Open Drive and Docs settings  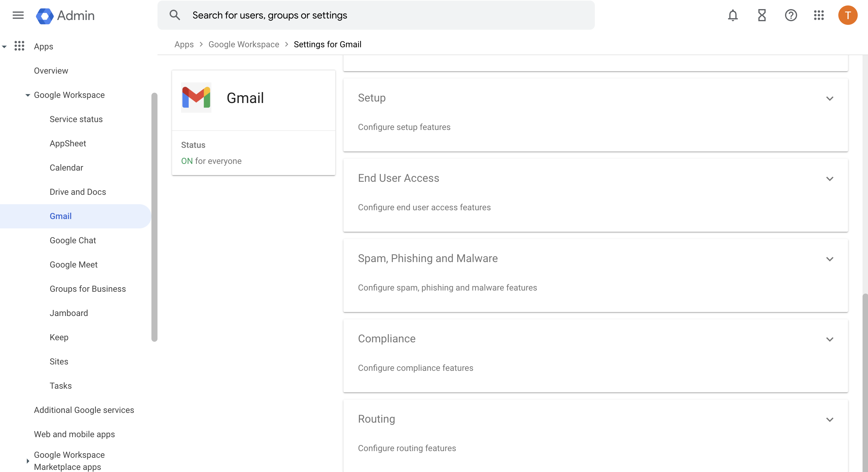coord(78,192)
